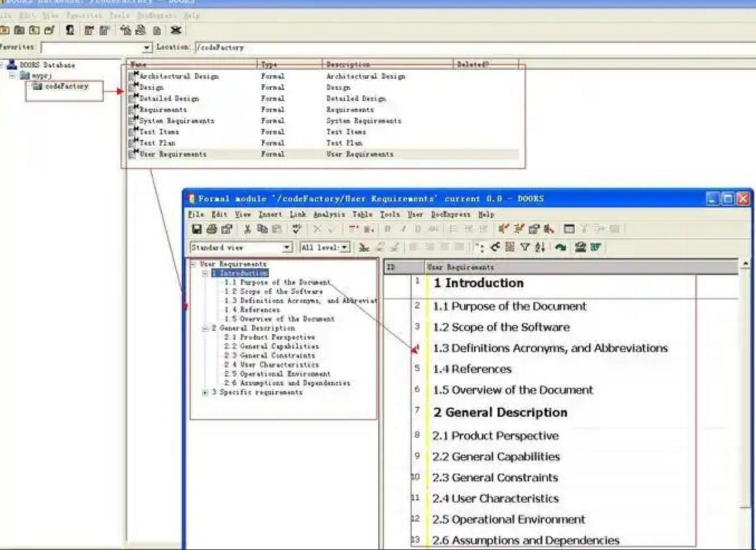Open the Link menu in module window

pos(298,214)
